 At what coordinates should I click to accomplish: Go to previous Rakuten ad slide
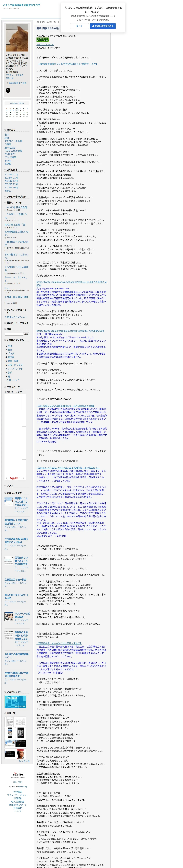(7, 478)
